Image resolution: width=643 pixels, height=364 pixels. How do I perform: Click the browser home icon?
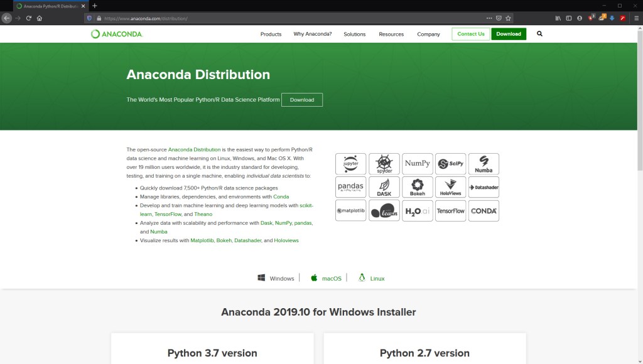(40, 18)
